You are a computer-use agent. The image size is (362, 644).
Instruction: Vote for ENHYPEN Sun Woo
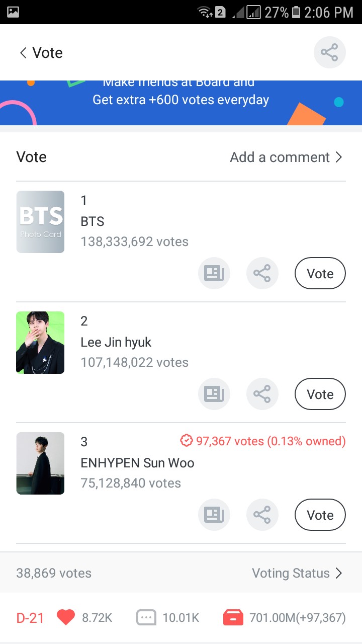coord(320,515)
